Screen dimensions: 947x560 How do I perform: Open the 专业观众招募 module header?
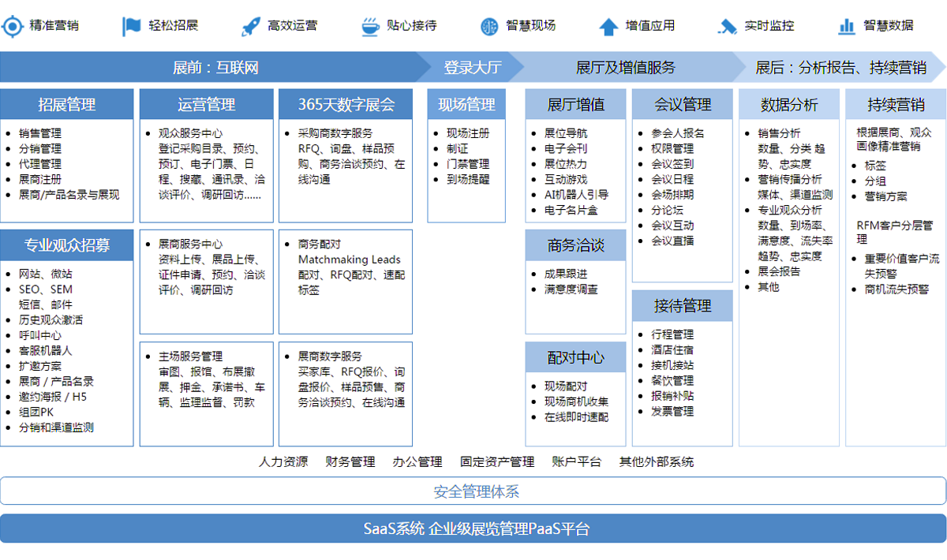coord(66,245)
